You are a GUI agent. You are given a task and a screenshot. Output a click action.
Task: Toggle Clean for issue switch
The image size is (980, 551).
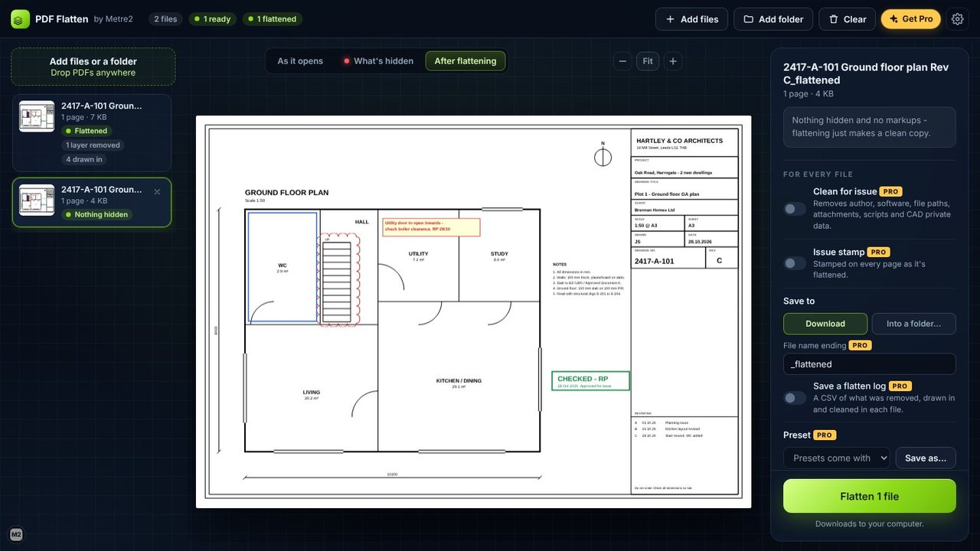coord(795,209)
